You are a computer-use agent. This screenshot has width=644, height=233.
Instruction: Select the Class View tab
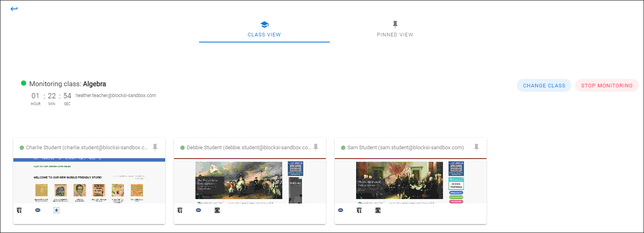coord(264,29)
